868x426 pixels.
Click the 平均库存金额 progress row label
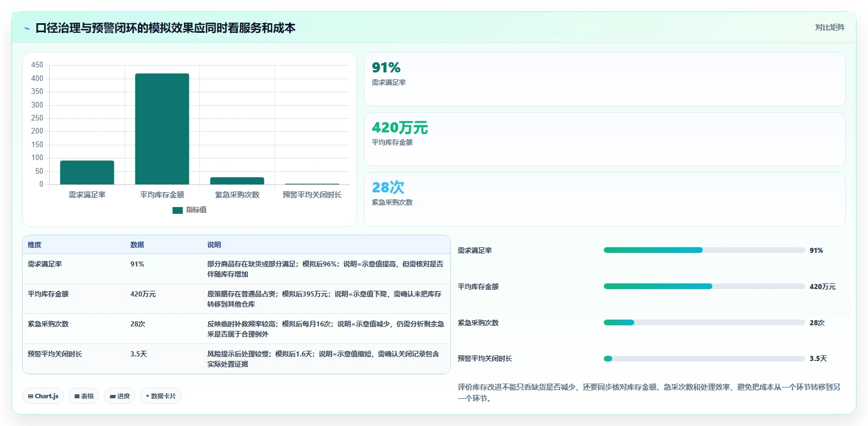478,287
